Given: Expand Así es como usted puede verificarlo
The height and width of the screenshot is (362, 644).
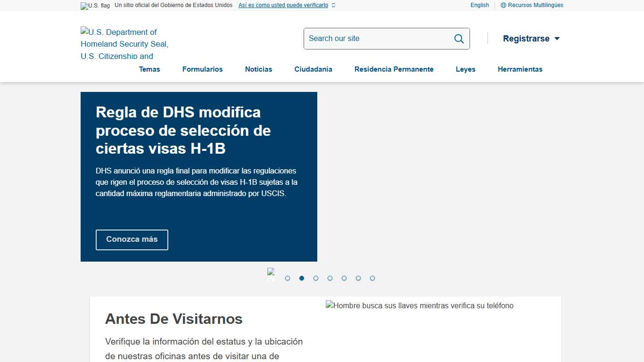Looking at the screenshot, I should coord(283,5).
